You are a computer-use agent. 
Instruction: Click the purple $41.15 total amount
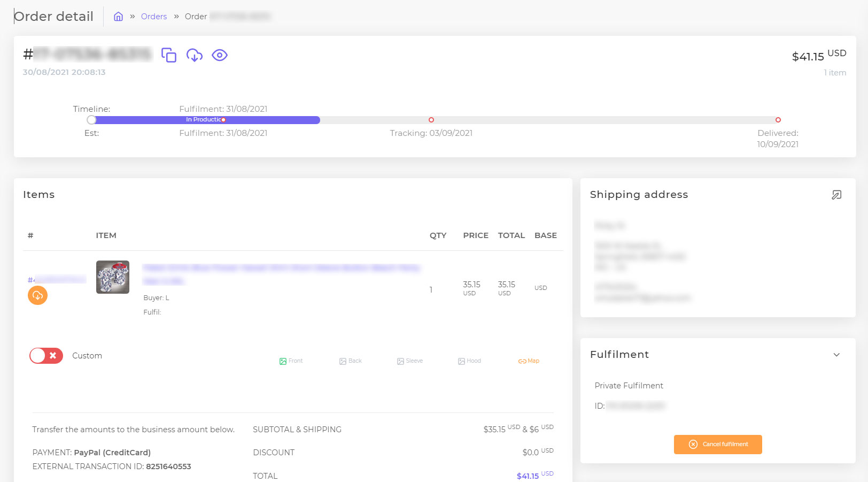tap(528, 476)
